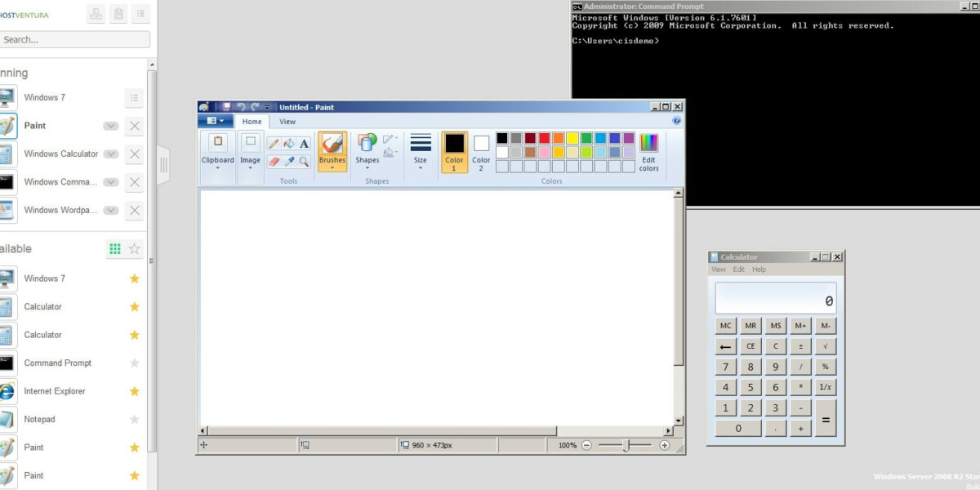Open the Calculator View menu
980x490 pixels.
(718, 268)
